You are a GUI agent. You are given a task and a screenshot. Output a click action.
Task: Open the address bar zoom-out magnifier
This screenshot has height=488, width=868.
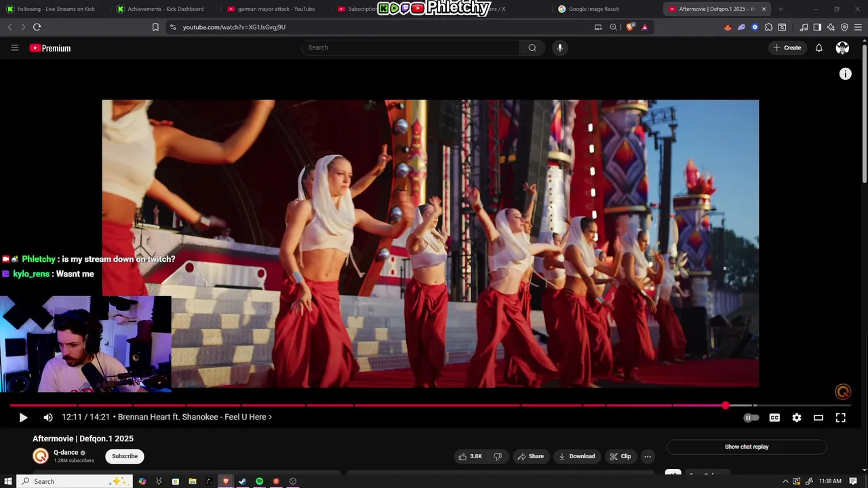(x=613, y=27)
